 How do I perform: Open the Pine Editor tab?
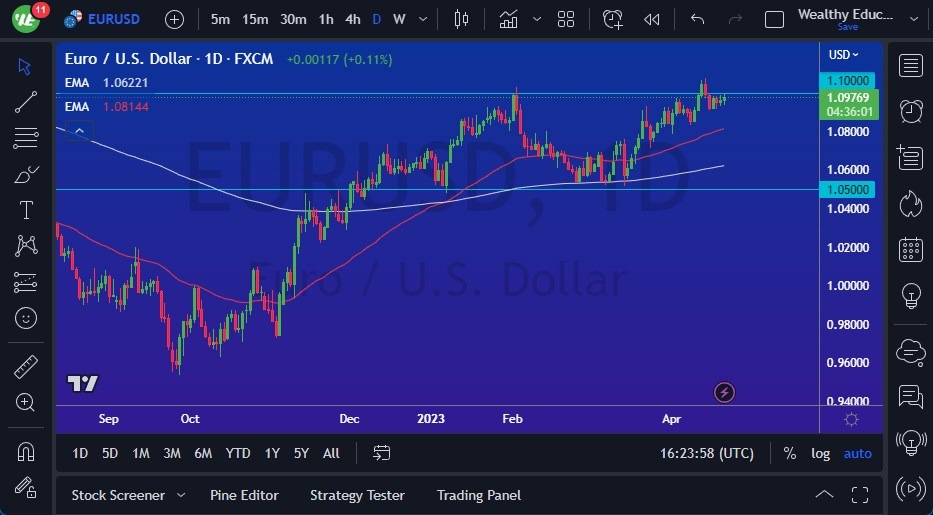click(244, 495)
